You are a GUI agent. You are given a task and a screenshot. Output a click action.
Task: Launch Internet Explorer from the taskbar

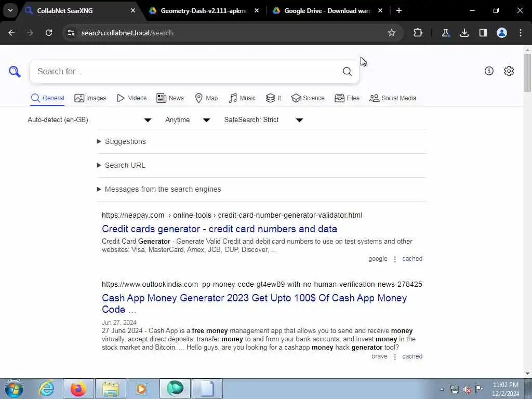(x=46, y=389)
